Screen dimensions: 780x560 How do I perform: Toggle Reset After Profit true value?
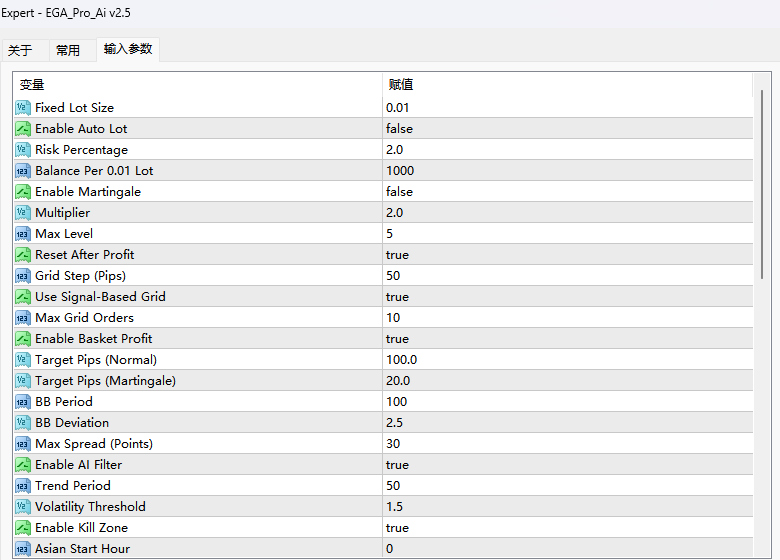(x=397, y=255)
